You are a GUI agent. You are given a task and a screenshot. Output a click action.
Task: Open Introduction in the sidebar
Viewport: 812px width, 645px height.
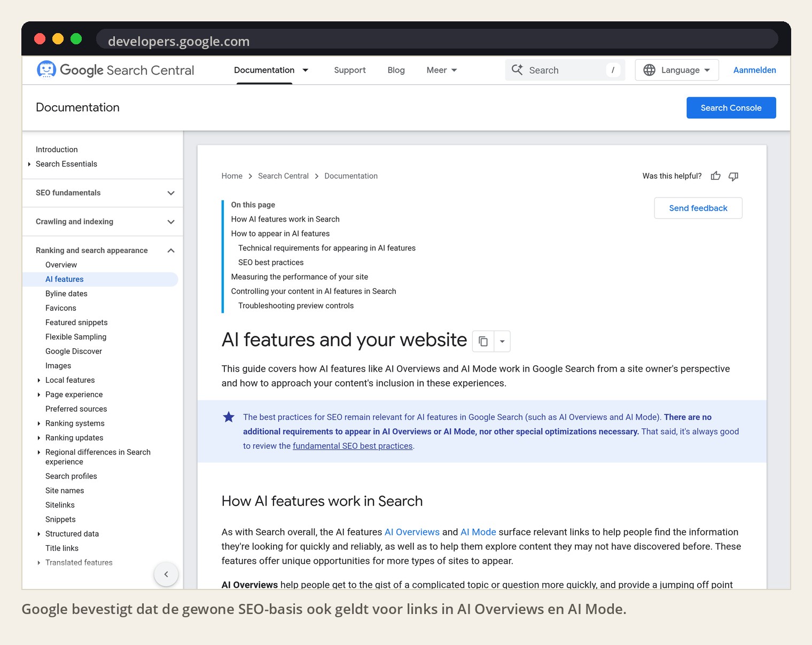(57, 150)
